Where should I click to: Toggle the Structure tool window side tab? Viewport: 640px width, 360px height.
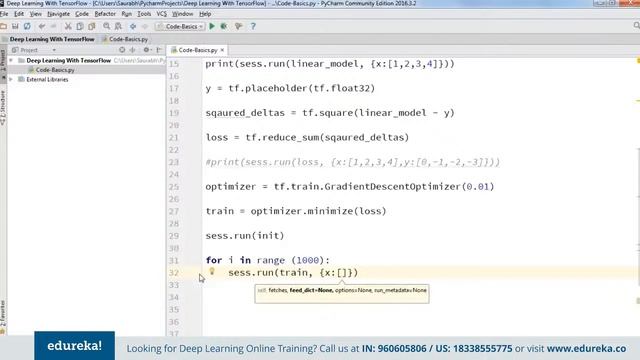pos(3,108)
